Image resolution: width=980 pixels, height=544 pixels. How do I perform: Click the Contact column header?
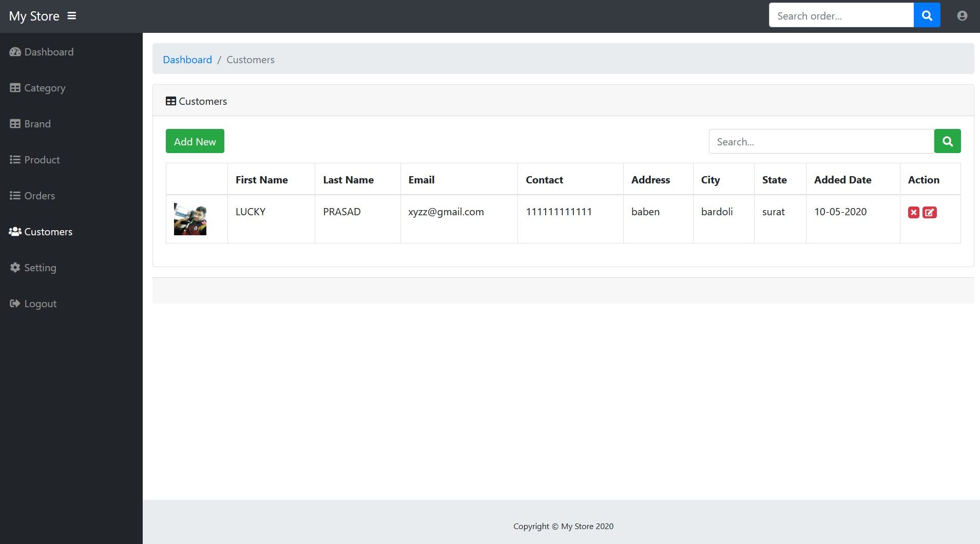(x=544, y=180)
